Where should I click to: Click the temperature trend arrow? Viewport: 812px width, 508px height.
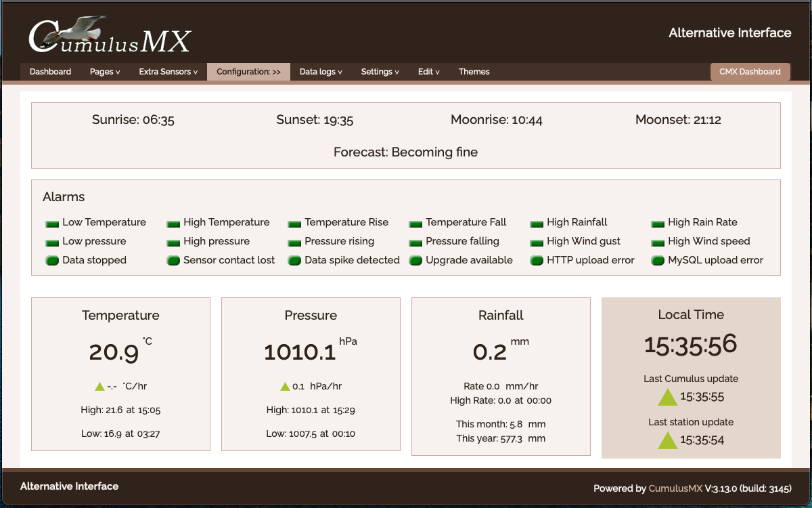[99, 387]
